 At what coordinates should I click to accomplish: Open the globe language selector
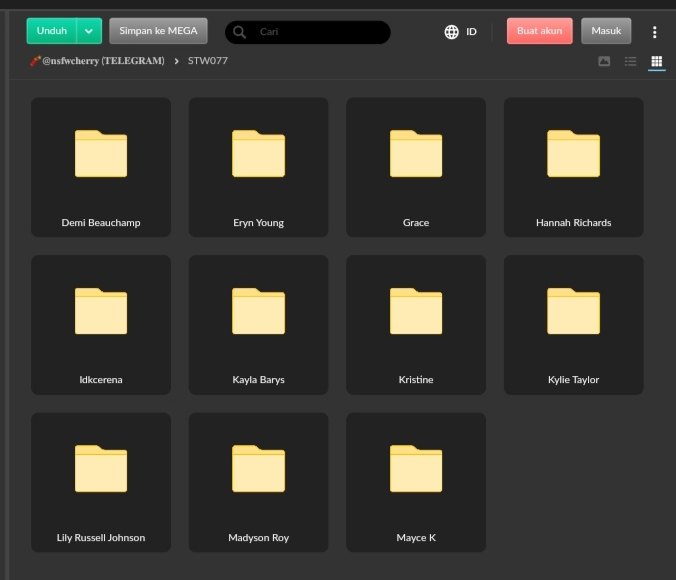click(x=452, y=32)
